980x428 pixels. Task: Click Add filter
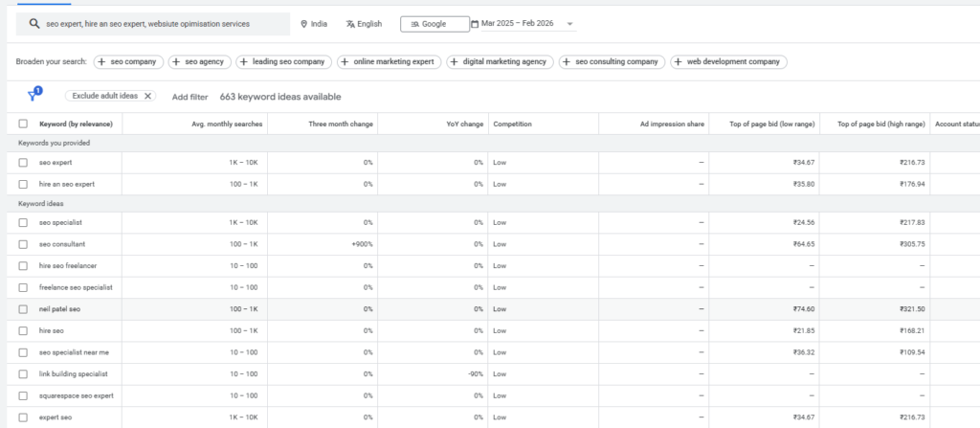pos(190,97)
